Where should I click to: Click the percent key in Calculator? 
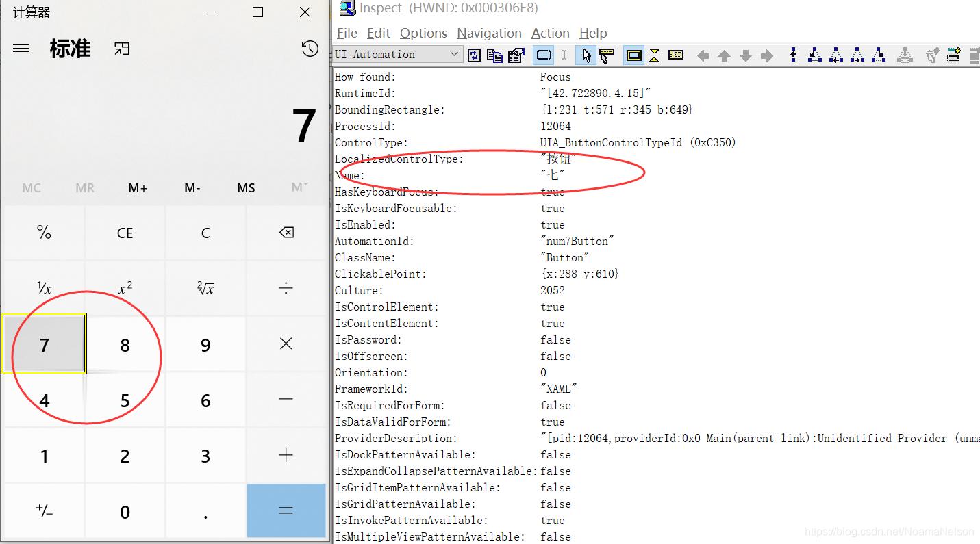point(45,233)
